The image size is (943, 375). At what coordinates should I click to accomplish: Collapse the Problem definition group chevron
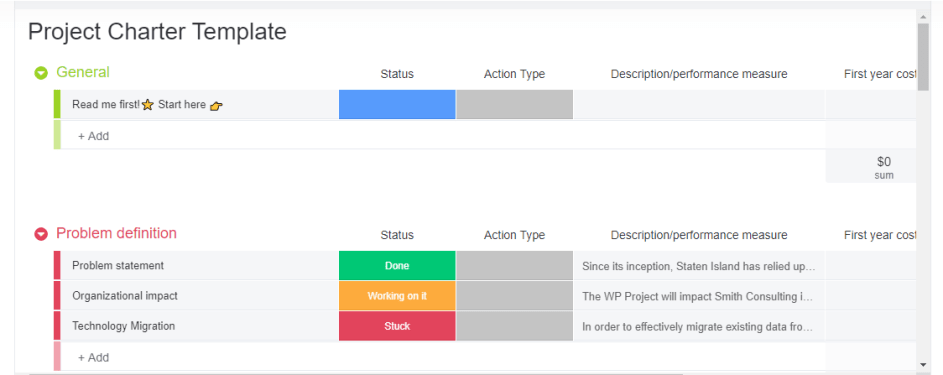click(41, 234)
